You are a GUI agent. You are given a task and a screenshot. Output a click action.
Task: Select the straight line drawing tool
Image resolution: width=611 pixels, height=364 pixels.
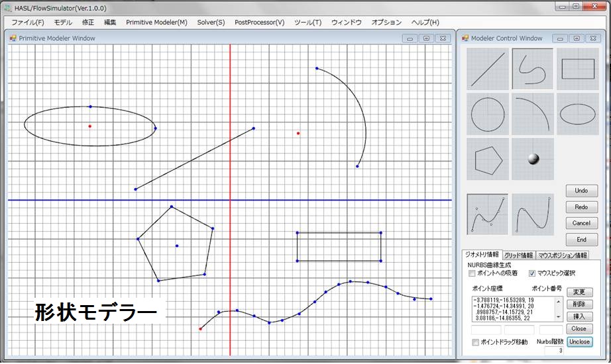(x=488, y=69)
